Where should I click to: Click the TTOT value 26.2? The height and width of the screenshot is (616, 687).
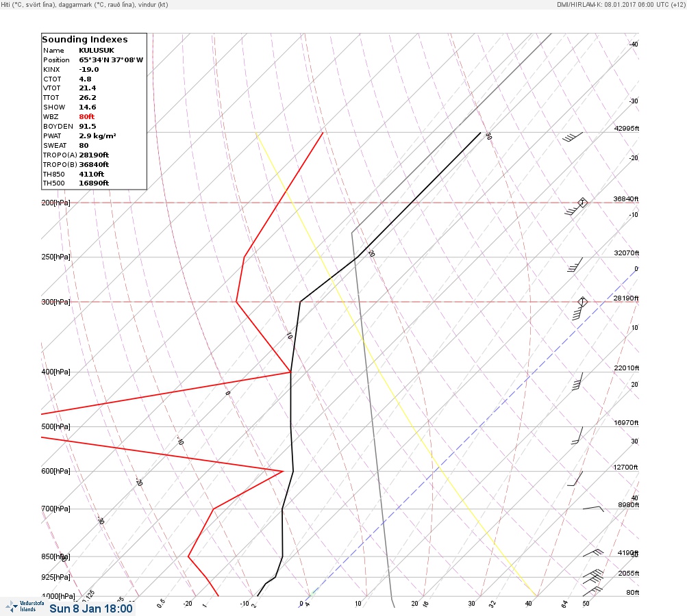(87, 98)
